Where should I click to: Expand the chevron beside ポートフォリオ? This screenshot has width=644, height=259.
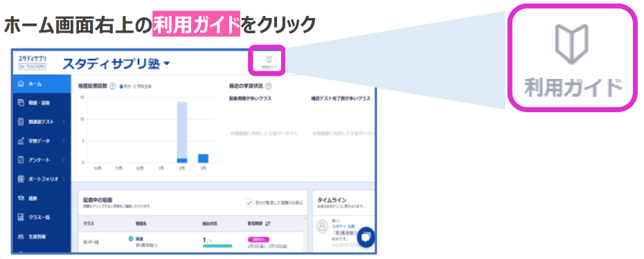64,179
